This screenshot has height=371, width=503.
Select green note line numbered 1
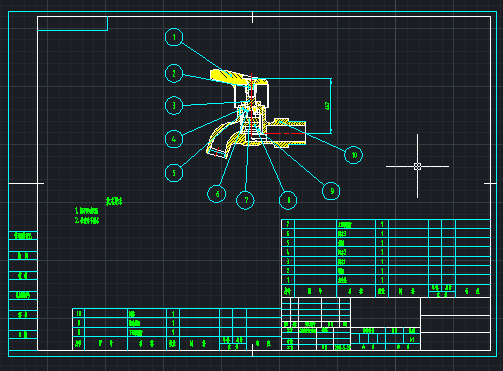(87, 211)
